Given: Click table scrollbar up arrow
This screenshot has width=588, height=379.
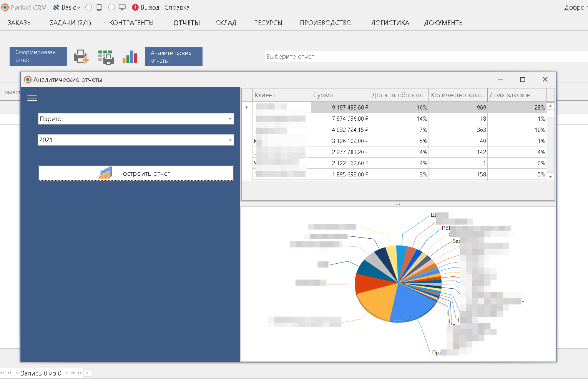Looking at the screenshot, I should pos(550,106).
